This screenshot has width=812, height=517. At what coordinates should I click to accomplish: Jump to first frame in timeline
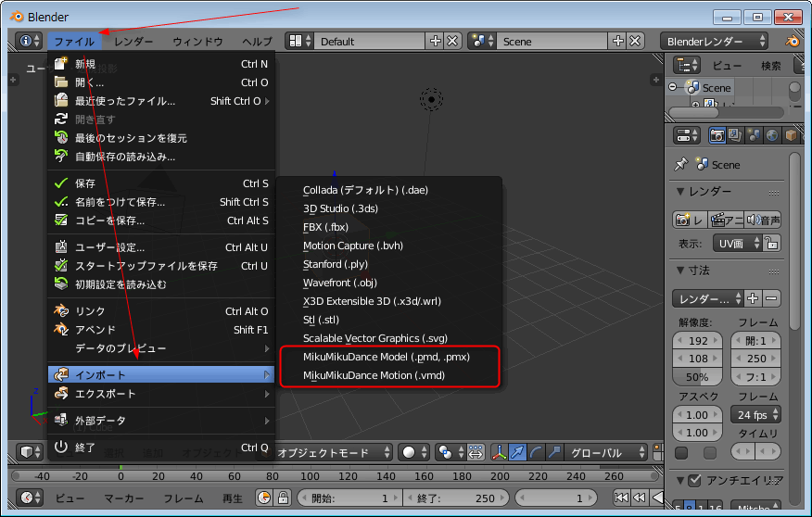(x=620, y=498)
